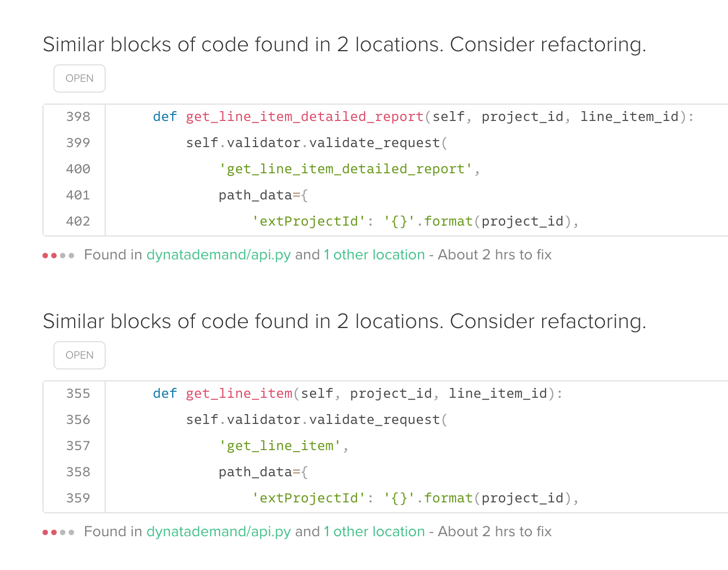Click the OPEN button on the second issue
Viewport: 728px width, 570px height.
pyautogui.click(x=79, y=355)
